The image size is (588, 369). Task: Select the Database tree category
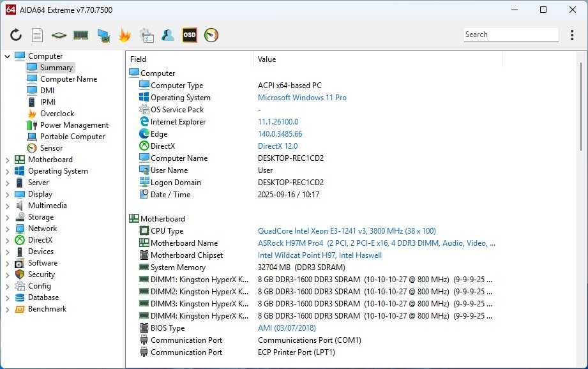(43, 297)
